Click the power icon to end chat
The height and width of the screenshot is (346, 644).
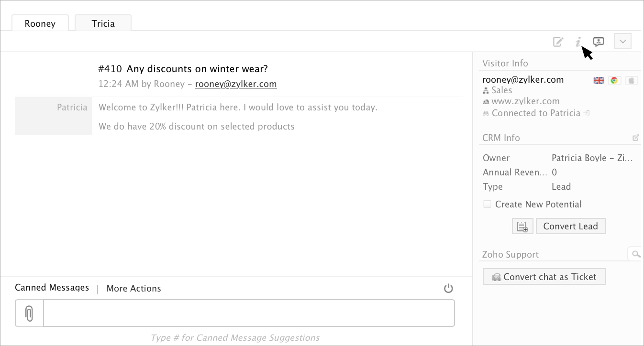[448, 288]
